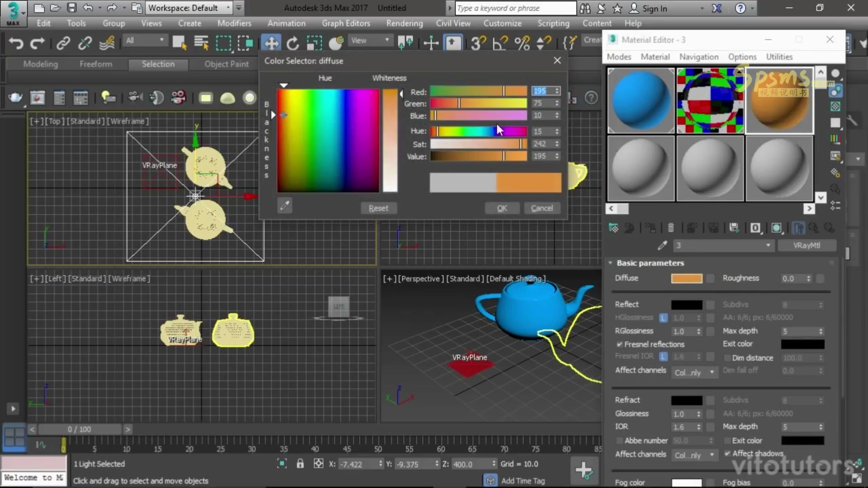Click the search keyword or phrase field
The image size is (868, 488).
click(515, 8)
